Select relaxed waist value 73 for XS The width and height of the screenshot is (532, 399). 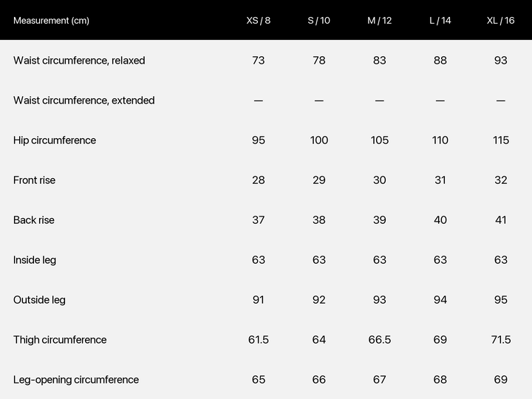(x=258, y=61)
